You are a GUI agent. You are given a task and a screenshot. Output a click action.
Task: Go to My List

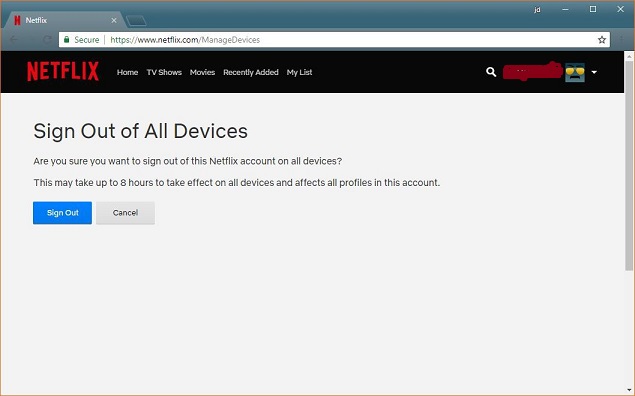(x=299, y=72)
